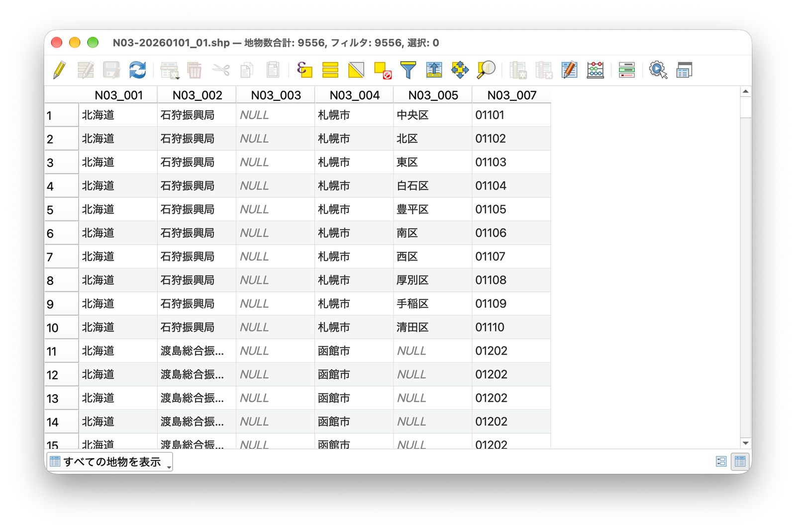Open Organize columns with the pencil-table icon
Image resolution: width=796 pixels, height=532 pixels.
(570, 70)
